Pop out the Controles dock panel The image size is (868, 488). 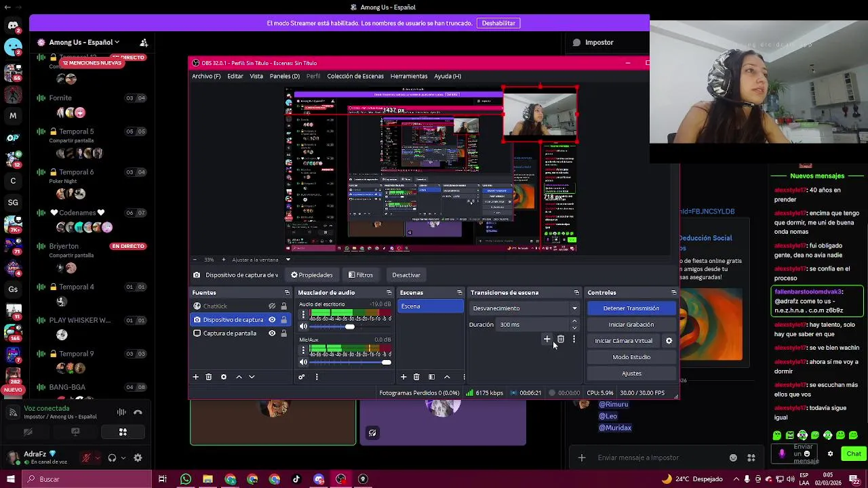[x=673, y=293]
